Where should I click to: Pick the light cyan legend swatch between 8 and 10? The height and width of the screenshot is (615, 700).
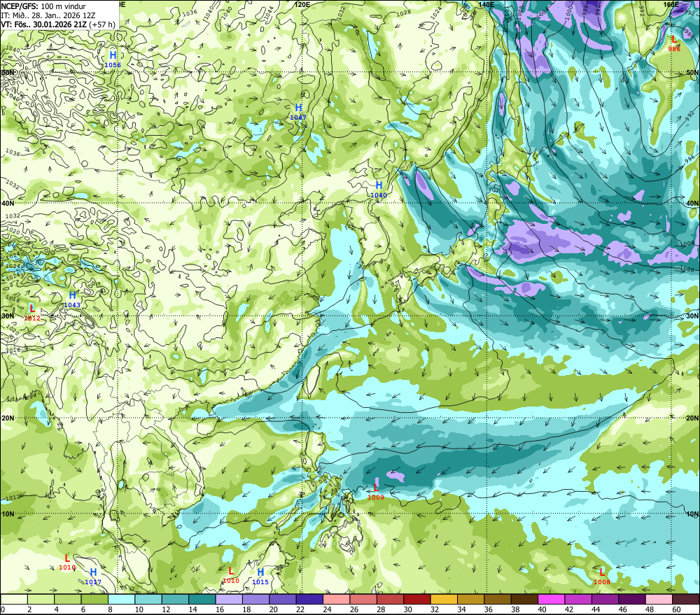(121, 599)
